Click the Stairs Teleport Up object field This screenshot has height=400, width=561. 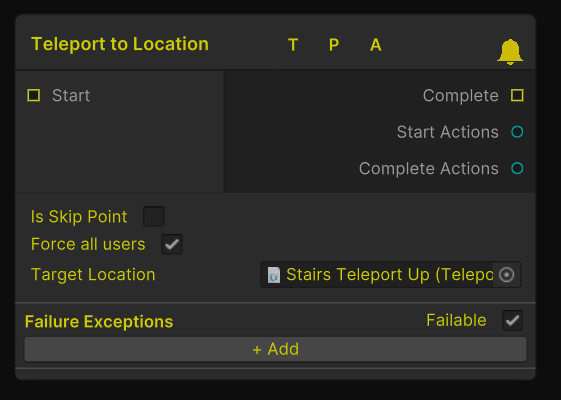point(391,275)
